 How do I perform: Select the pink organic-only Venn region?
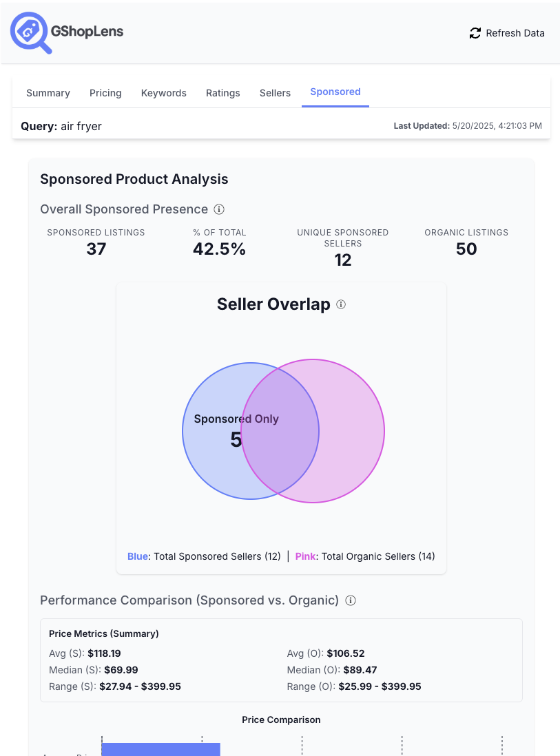[x=351, y=432]
